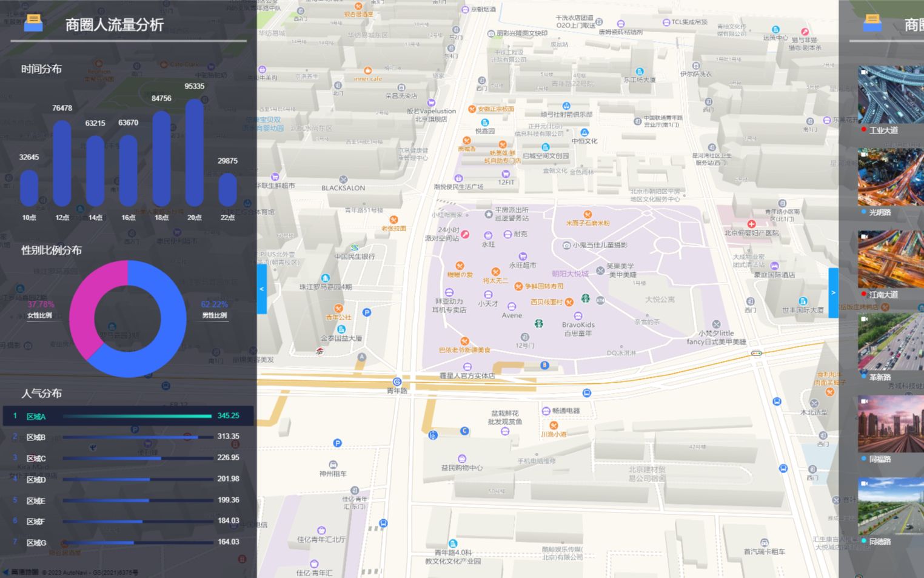Click the video camera icon on 同福路 feed
924x578 pixels.
[865, 401]
